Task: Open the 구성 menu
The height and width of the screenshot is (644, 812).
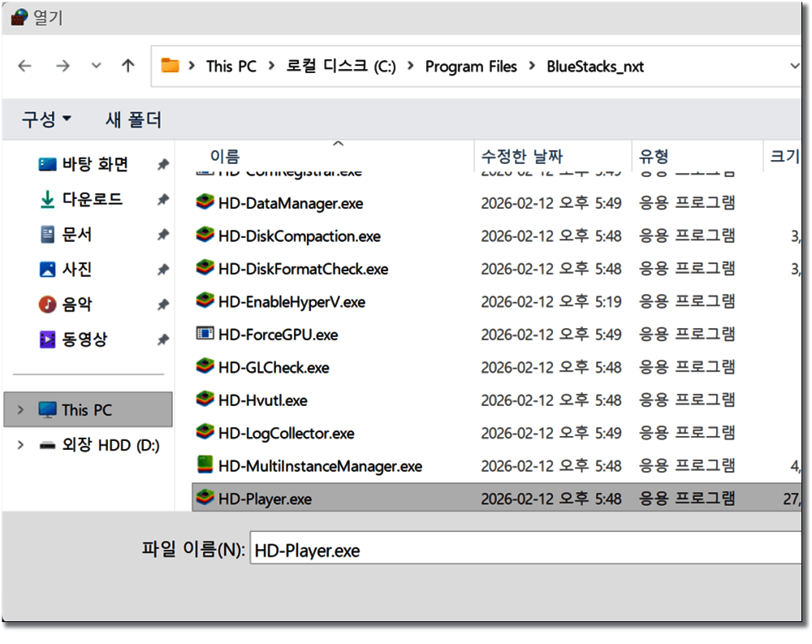Action: point(46,119)
